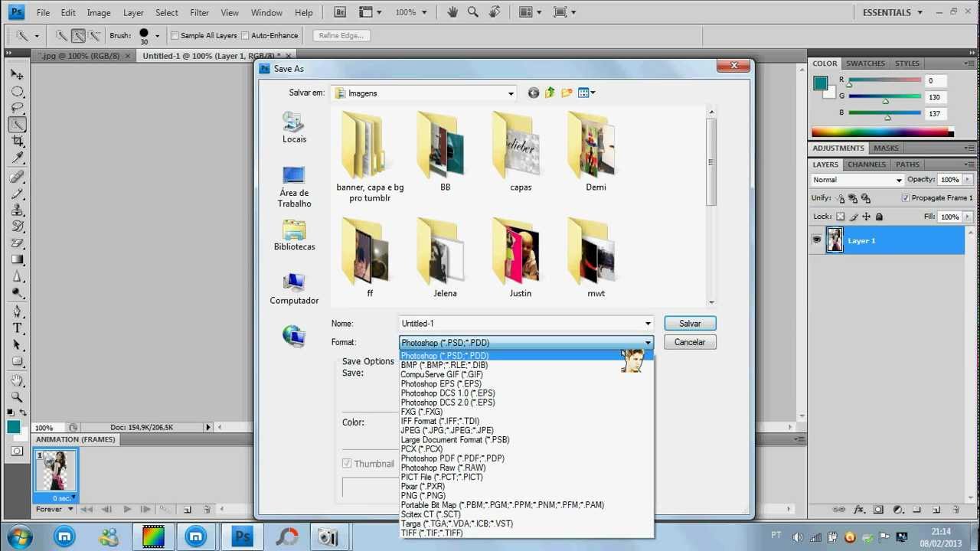Open the layer blend mode Normal dropdown
The height and width of the screenshot is (551, 980).
click(x=857, y=180)
